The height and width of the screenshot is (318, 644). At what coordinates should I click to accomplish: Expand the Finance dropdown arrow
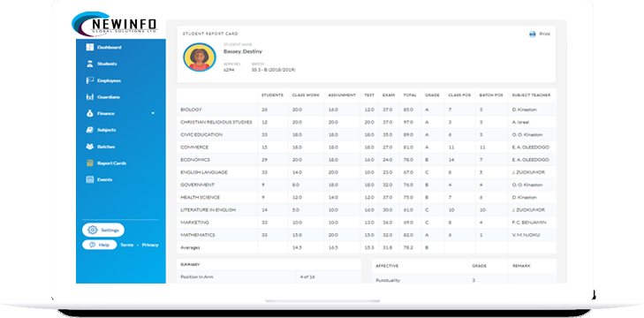click(x=153, y=113)
